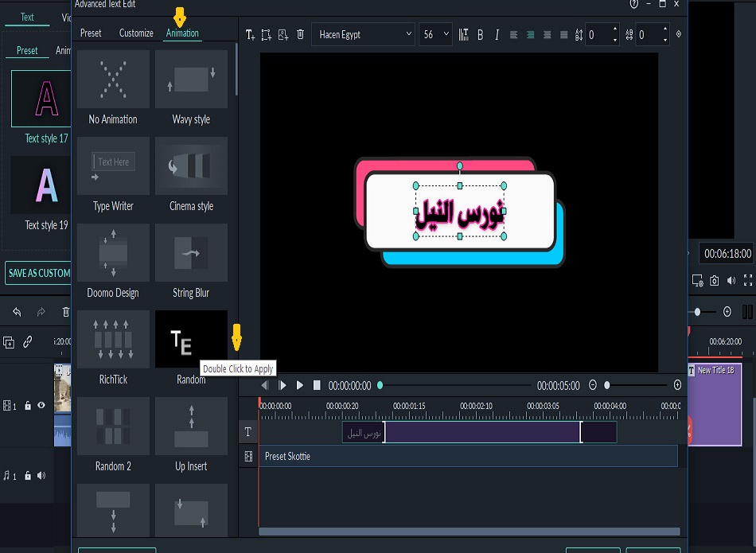The height and width of the screenshot is (553, 756).
Task: Select the Doomo Design animation
Action: pos(113,253)
